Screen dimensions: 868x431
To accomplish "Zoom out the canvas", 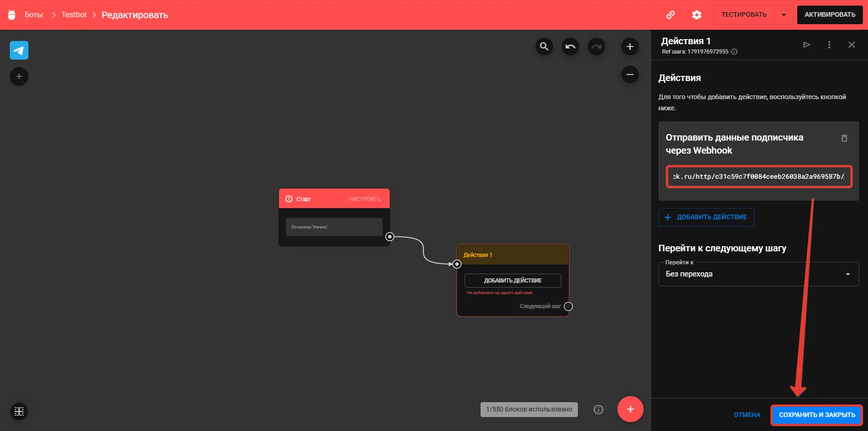I will (630, 74).
